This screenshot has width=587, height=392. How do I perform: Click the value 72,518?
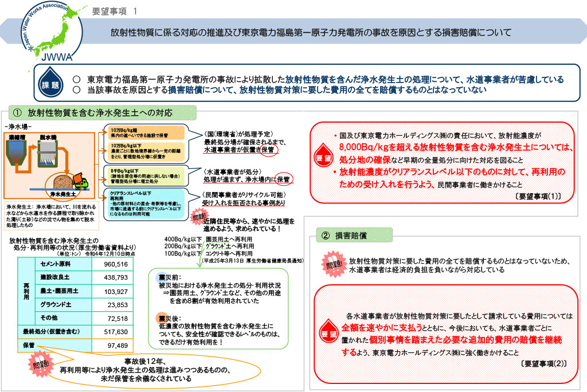point(118,319)
